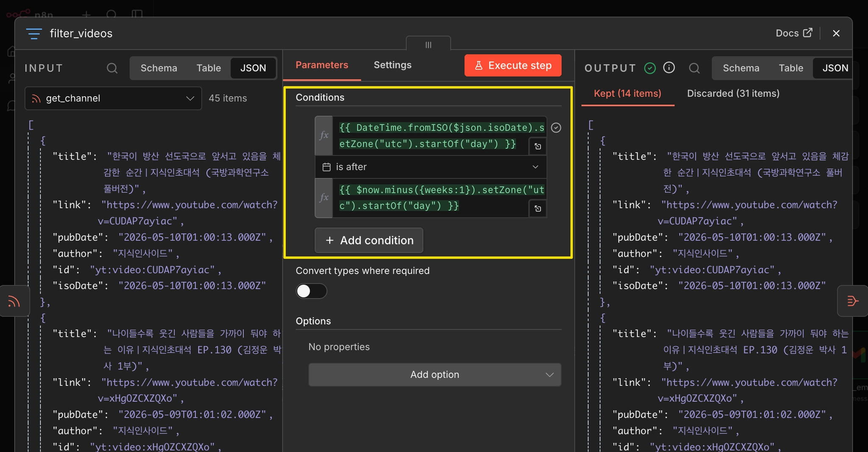Image resolution: width=868 pixels, height=452 pixels.
Task: Click the output info icon
Action: pos(669,68)
